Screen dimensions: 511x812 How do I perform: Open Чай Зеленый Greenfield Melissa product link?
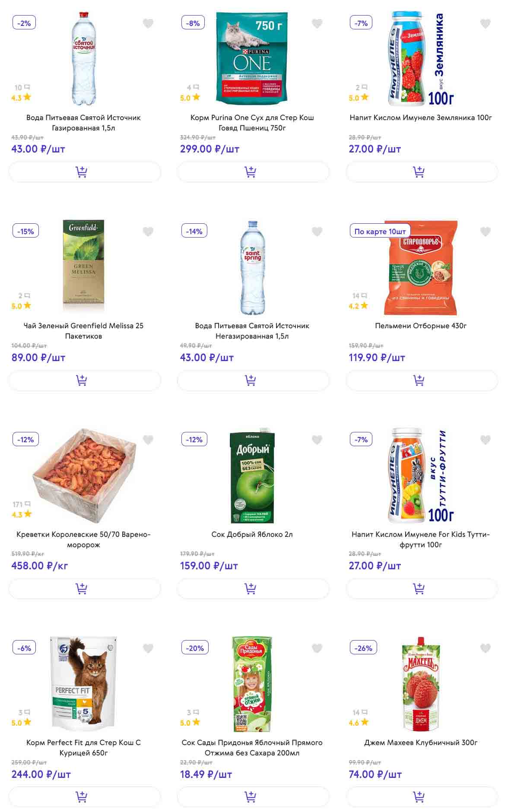83,331
